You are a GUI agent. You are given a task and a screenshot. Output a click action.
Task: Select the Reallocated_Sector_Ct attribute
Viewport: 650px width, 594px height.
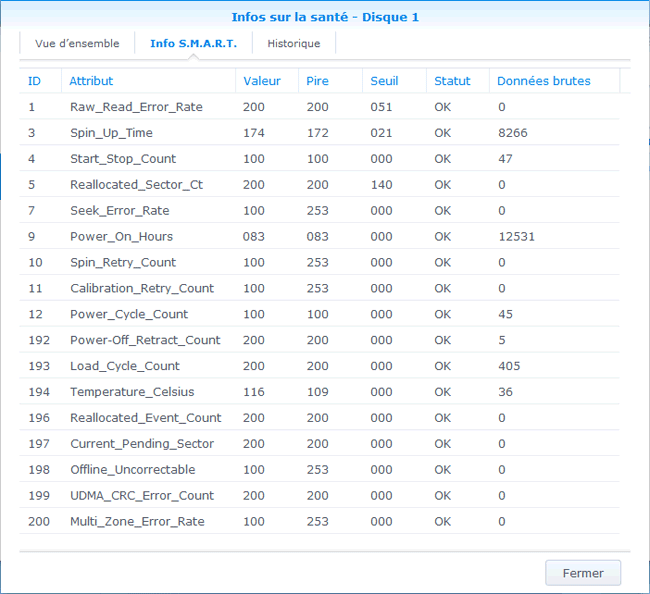point(136,184)
